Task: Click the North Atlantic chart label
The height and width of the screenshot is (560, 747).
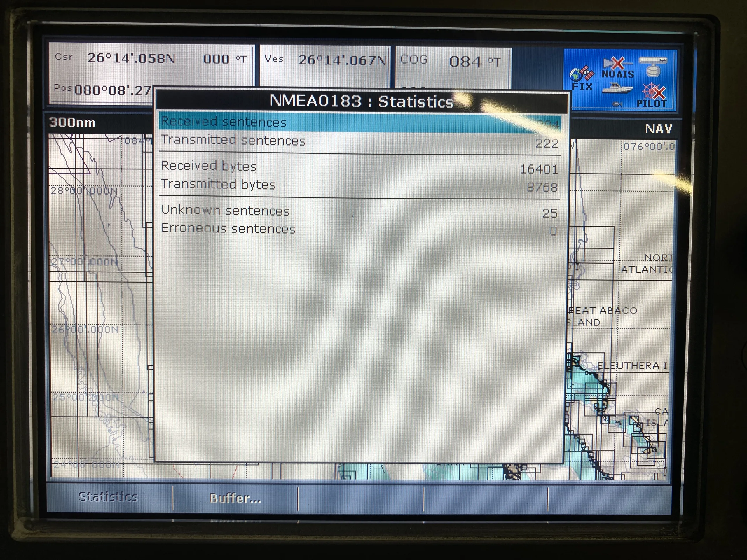Action: coord(646,264)
